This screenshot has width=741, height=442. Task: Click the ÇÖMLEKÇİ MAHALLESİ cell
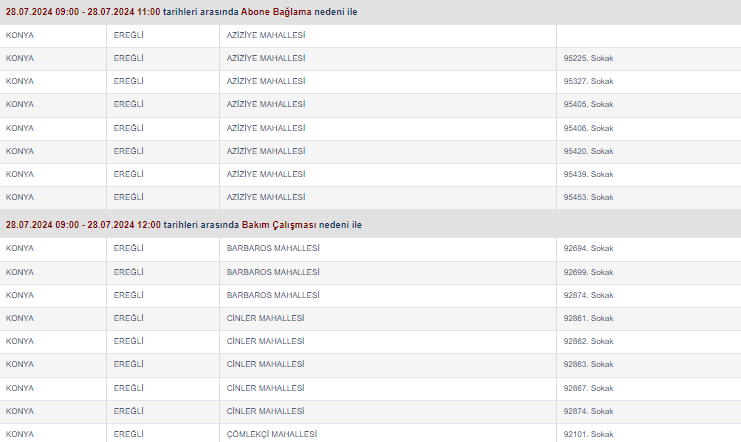coord(272,434)
